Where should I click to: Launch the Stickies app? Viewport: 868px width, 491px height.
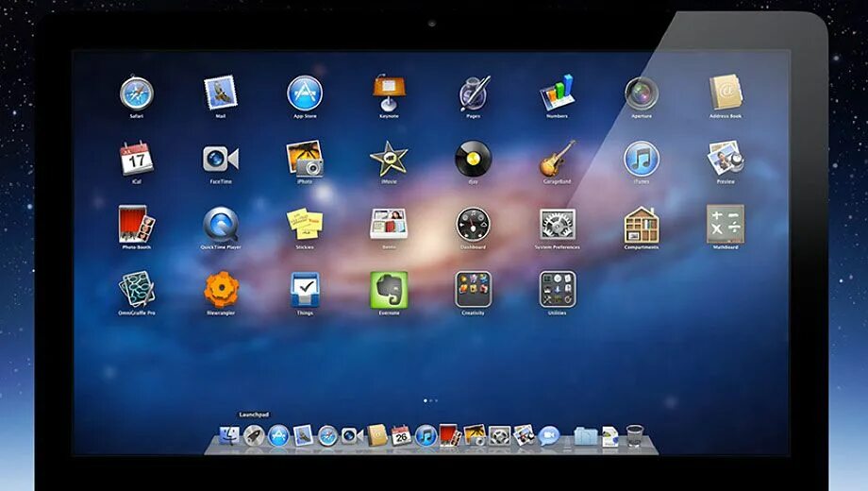[x=305, y=225]
